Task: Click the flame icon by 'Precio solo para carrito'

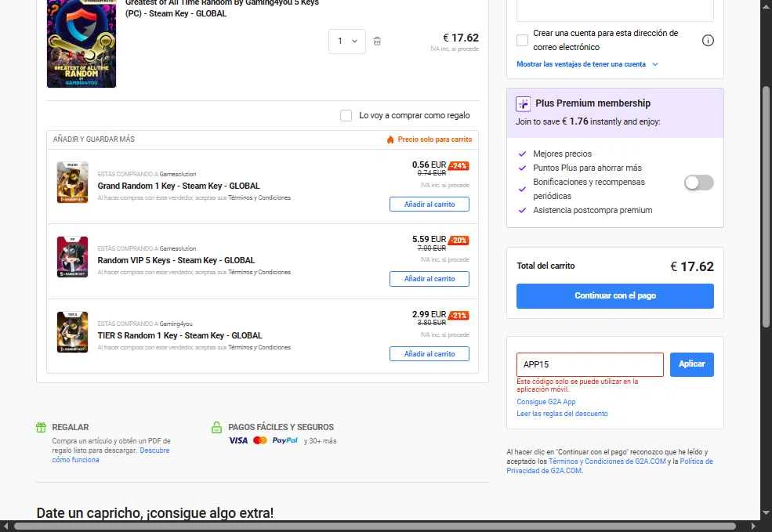Action: 390,139
